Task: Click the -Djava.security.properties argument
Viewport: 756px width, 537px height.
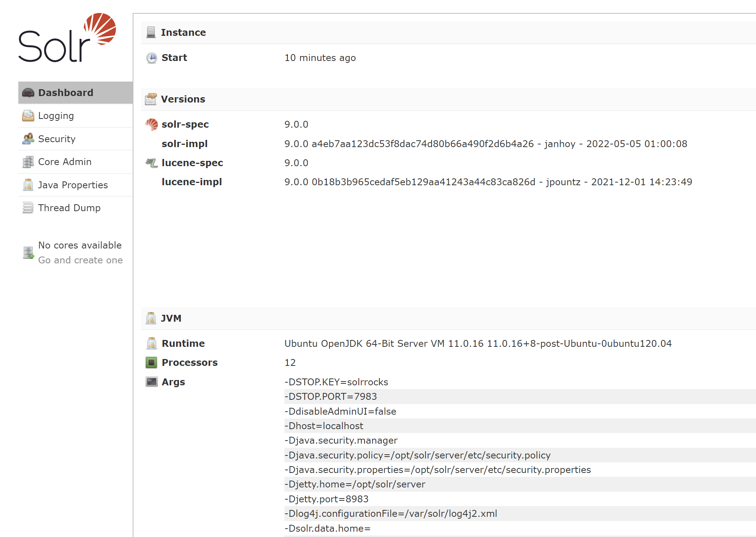Action: pyautogui.click(x=438, y=470)
